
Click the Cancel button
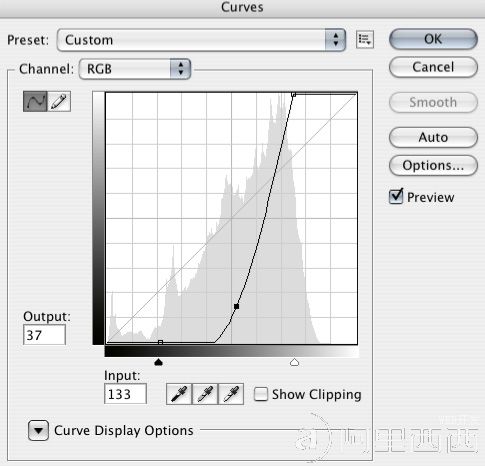click(433, 67)
